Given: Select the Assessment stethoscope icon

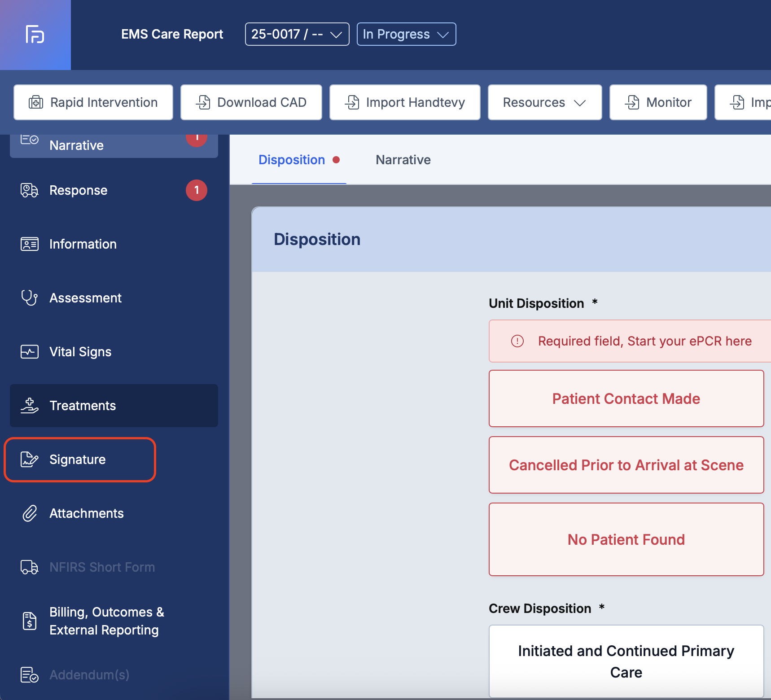Looking at the screenshot, I should 30,298.
